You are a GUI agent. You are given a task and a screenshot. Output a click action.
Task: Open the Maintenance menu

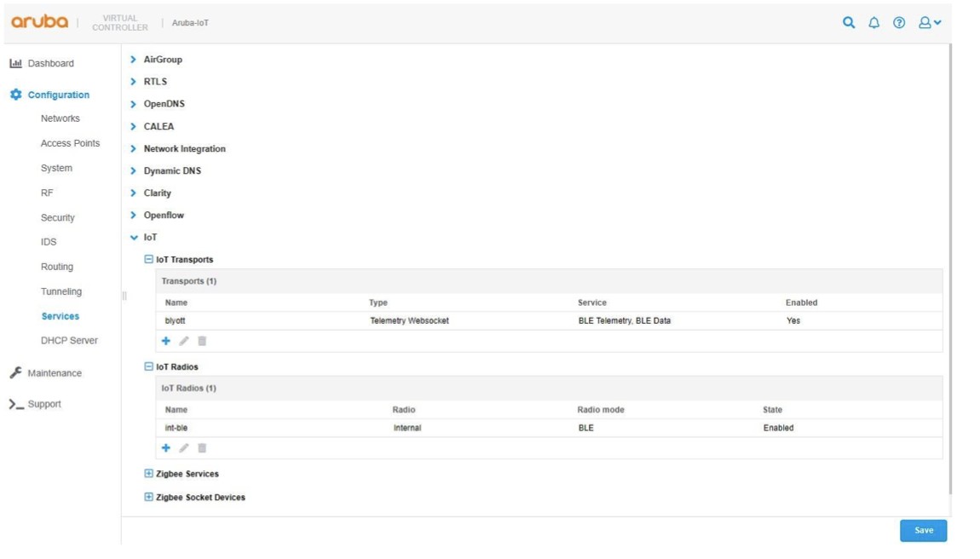(55, 373)
